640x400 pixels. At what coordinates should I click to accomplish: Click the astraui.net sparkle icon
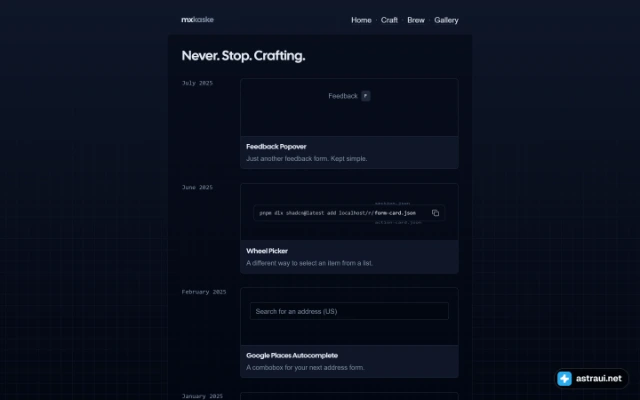click(564, 378)
